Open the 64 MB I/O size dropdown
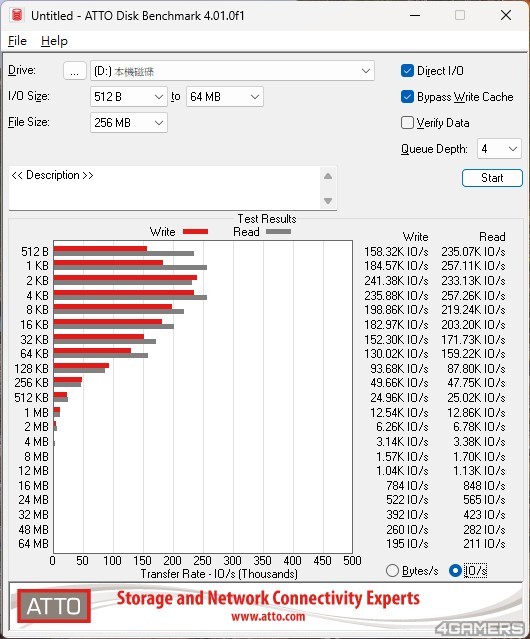530x639 pixels. pos(224,97)
